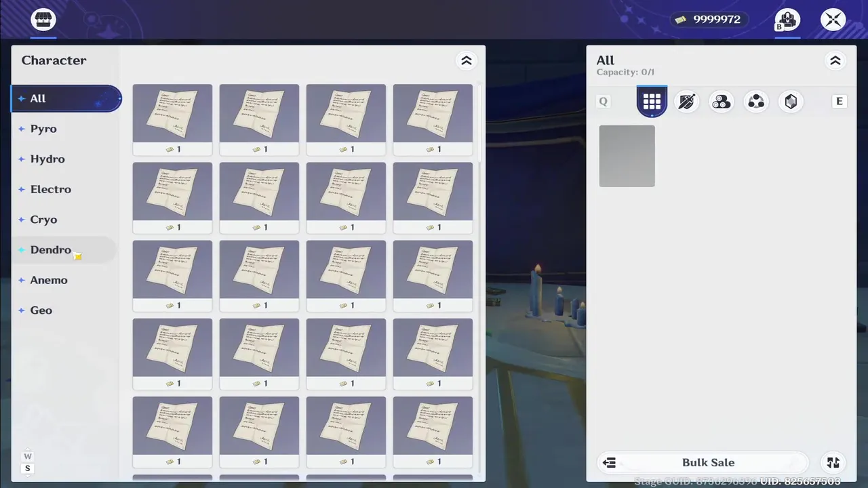Click the 9999972 currency balance

pyautogui.click(x=709, y=19)
